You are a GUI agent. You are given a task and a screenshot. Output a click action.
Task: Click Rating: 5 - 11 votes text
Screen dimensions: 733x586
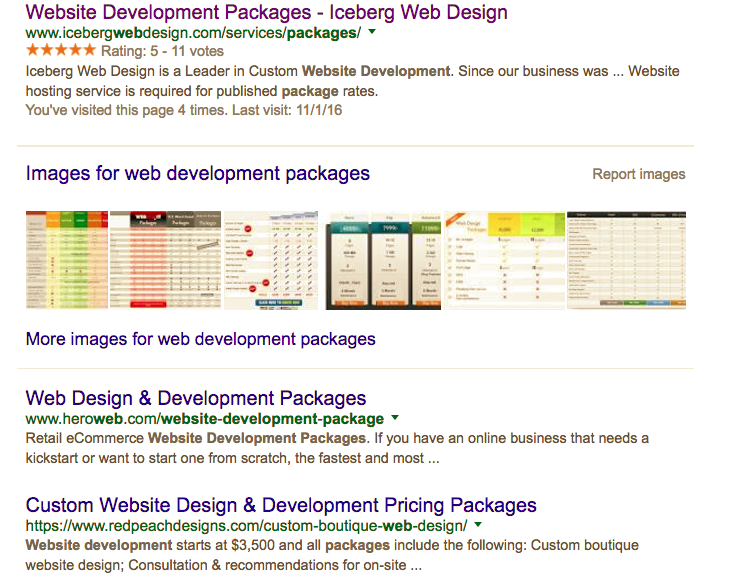162,51
